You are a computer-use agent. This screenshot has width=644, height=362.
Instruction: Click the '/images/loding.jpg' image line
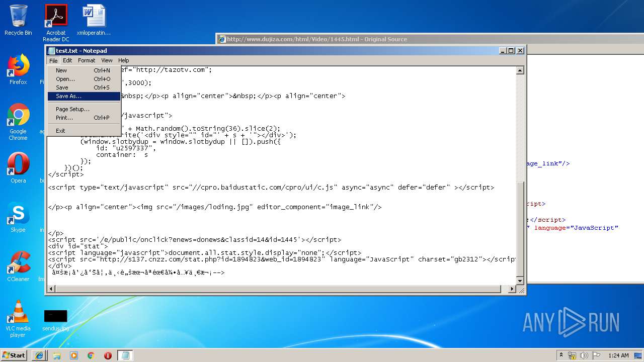pyautogui.click(x=215, y=207)
